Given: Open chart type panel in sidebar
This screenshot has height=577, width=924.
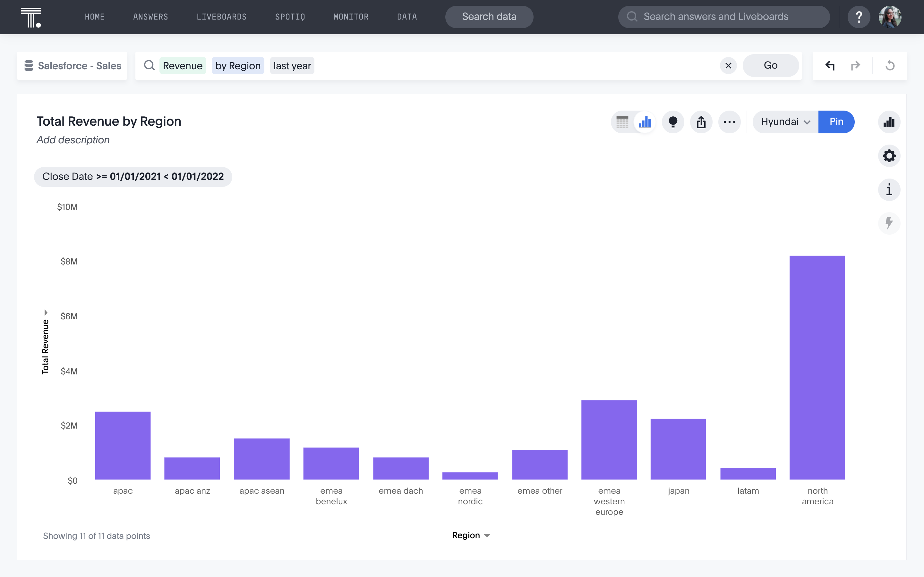Looking at the screenshot, I should 889,122.
